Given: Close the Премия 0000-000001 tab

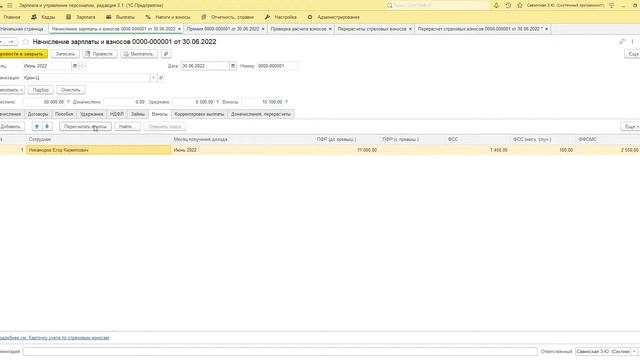Looking at the screenshot, I should [x=263, y=29].
